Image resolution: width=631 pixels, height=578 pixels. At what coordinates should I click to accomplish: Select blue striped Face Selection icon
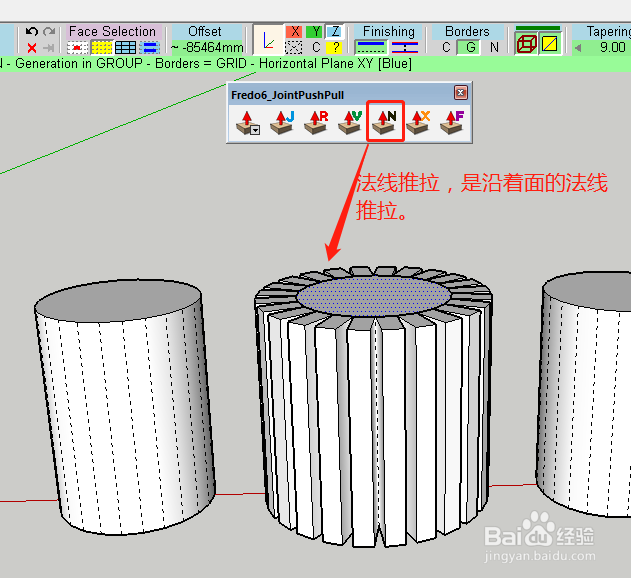pos(150,48)
